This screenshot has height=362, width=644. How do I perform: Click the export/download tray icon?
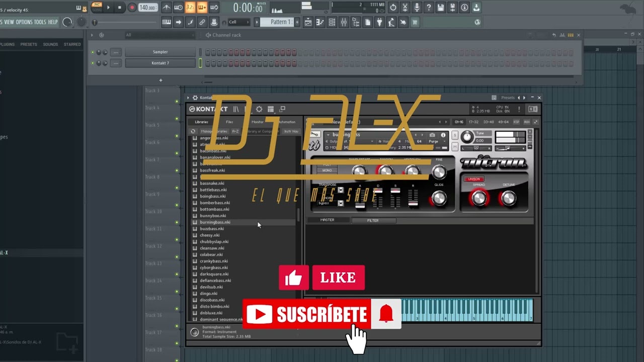[x=476, y=7]
